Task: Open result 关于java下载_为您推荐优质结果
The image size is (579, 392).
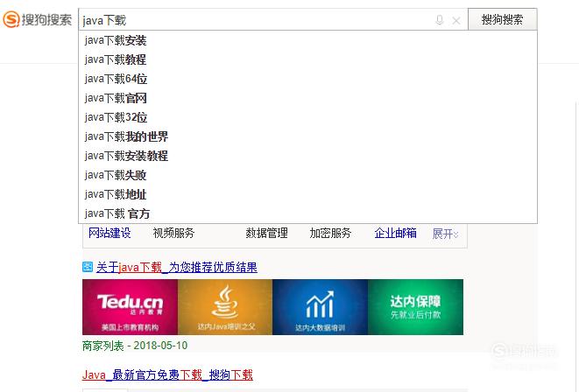Action: tap(177, 267)
